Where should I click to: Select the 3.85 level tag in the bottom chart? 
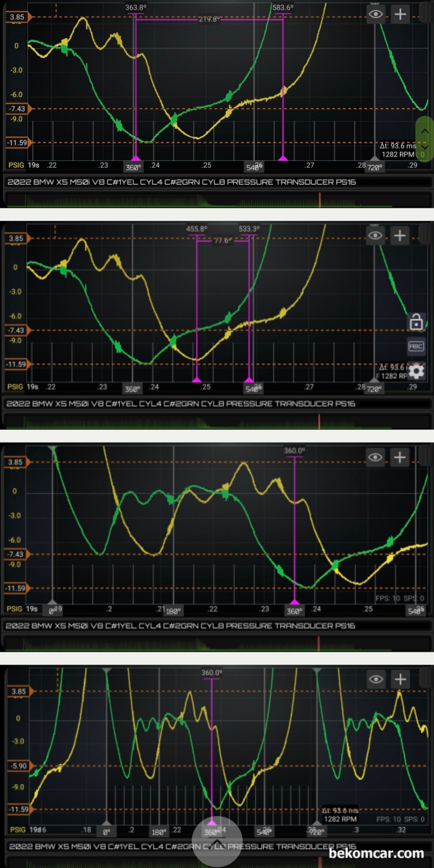20,691
